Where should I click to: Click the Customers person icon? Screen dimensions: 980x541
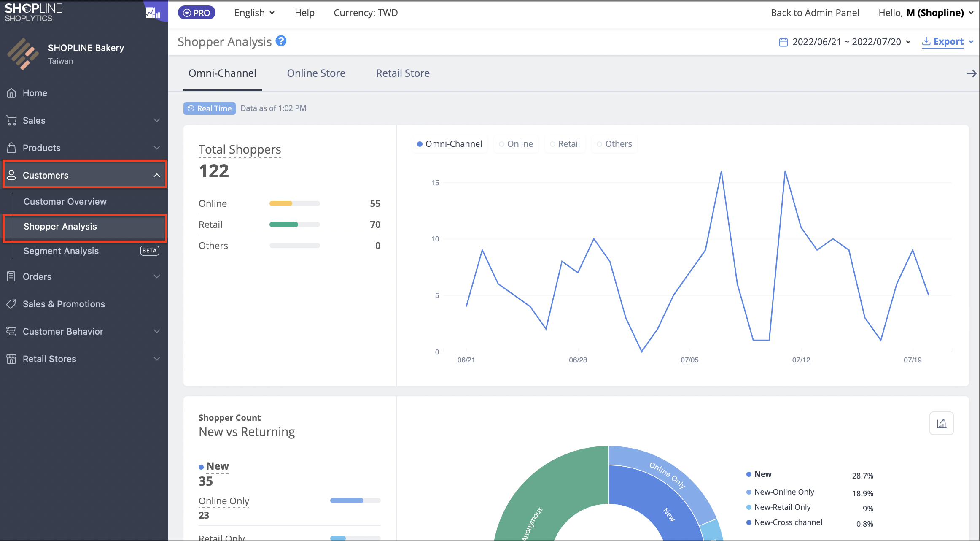tap(11, 175)
